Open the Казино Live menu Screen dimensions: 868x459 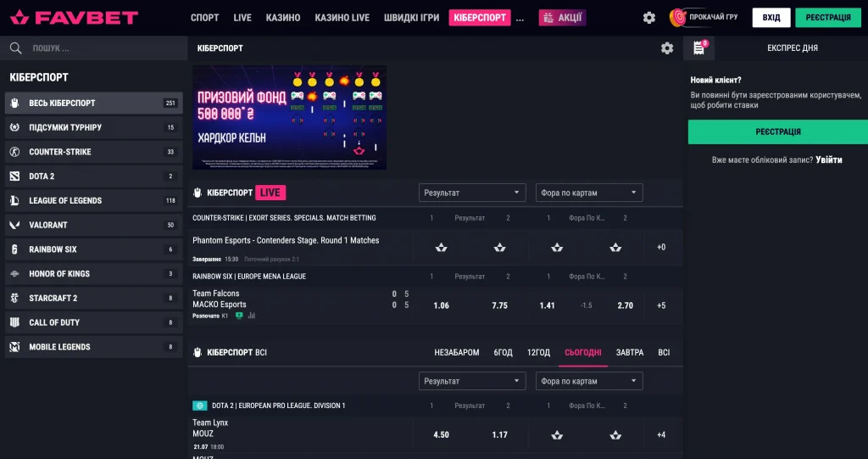[342, 18]
